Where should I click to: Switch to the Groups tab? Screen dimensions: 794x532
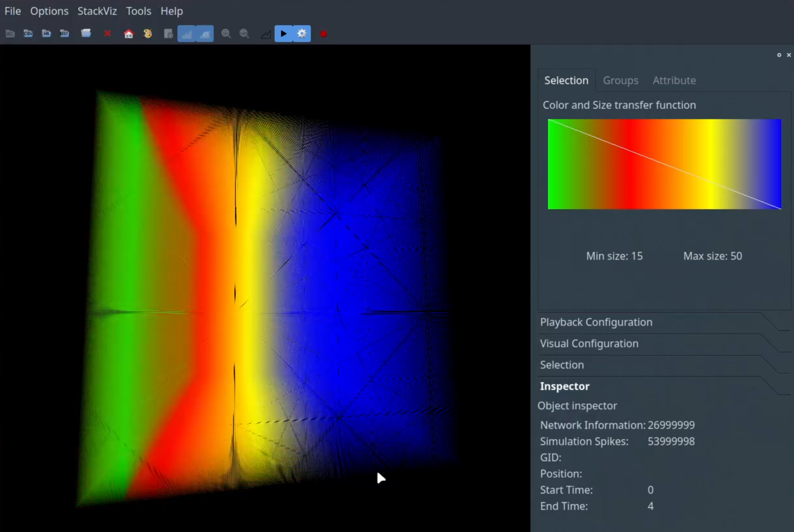tap(621, 80)
